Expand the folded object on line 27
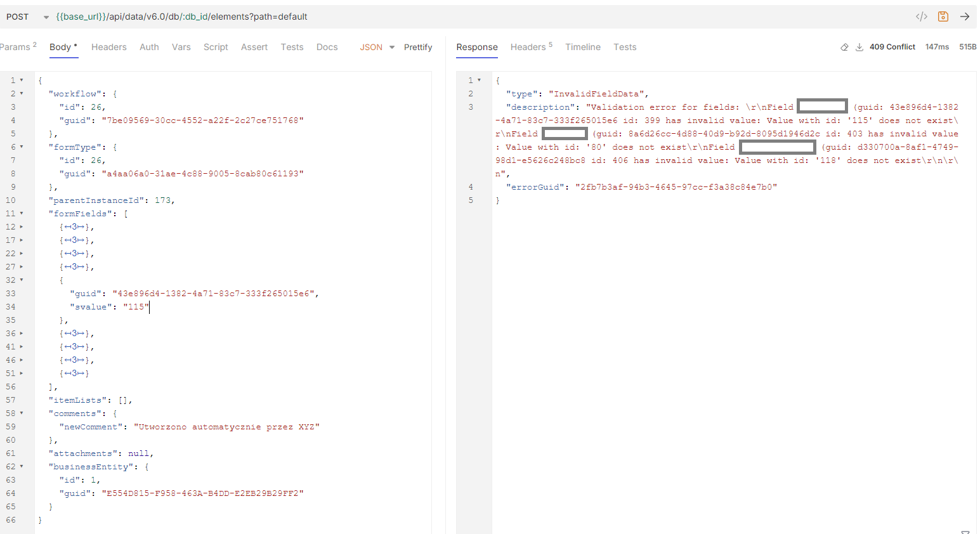This screenshot has height=534, width=980. tap(22, 266)
